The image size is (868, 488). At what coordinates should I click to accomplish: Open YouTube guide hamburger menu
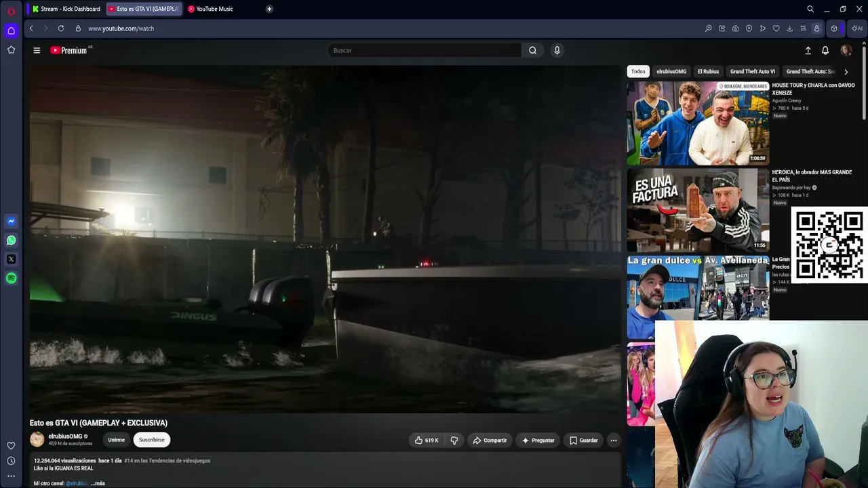click(x=37, y=50)
